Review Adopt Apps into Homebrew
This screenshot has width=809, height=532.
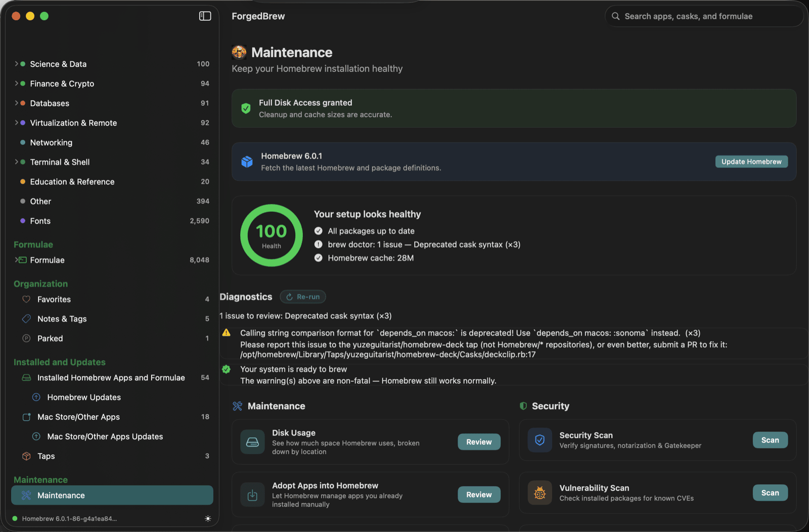(479, 495)
